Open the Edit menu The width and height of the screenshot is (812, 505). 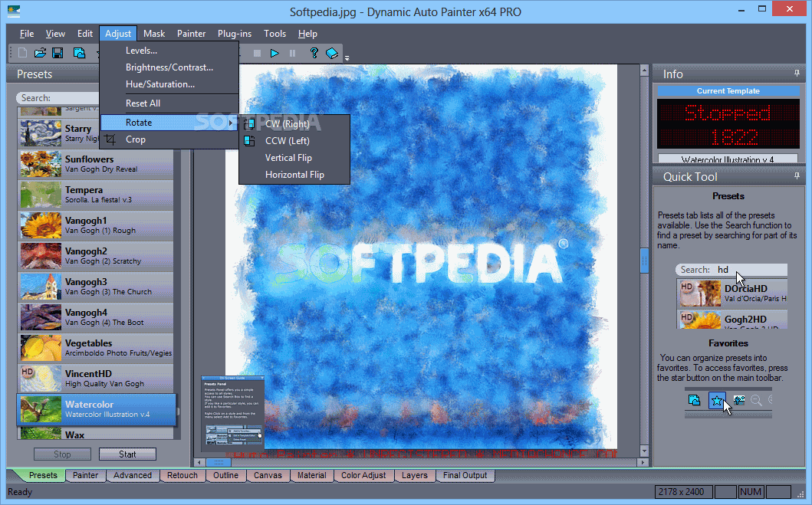pos(85,34)
